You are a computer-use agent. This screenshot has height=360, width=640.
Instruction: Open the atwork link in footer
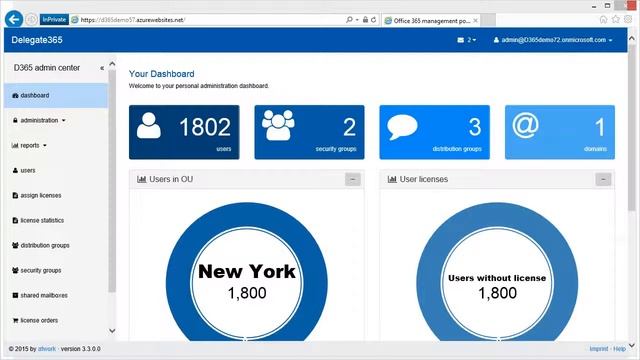coord(47,349)
